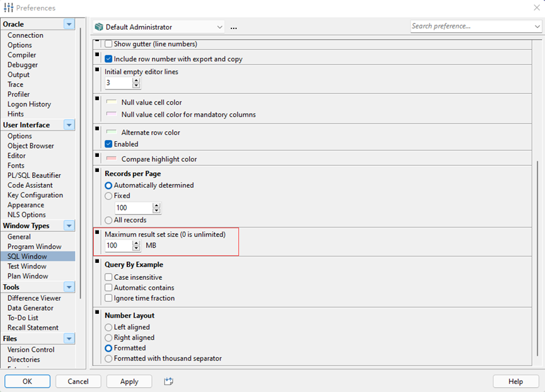Collapse the Oracle section in the sidebar

69,24
